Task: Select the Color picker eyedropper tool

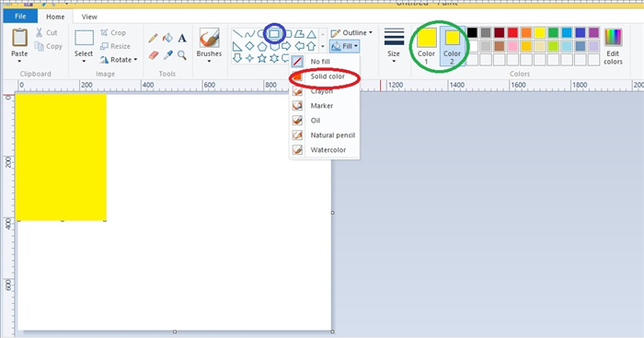Action: click(167, 55)
